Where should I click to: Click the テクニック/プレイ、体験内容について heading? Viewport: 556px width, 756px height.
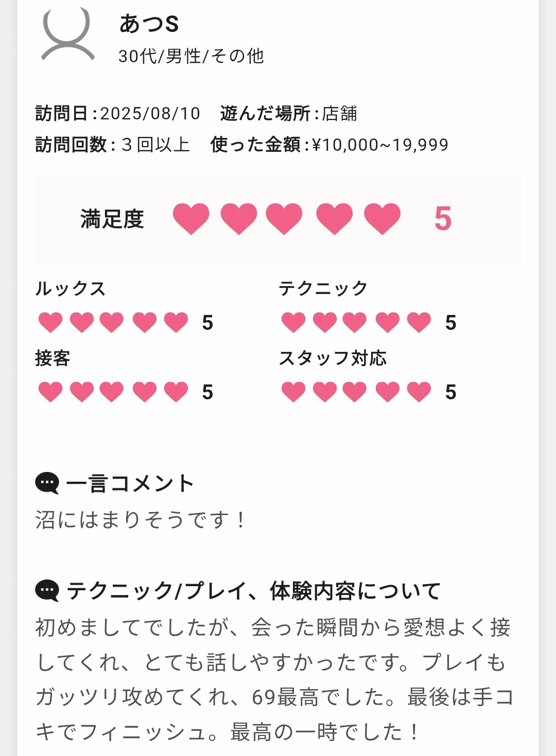pos(253,591)
